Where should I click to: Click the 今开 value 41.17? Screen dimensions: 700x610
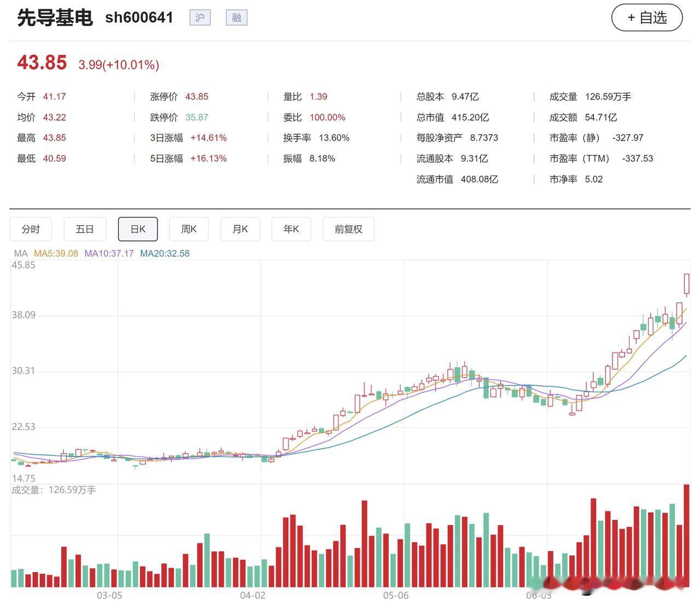click(54, 97)
